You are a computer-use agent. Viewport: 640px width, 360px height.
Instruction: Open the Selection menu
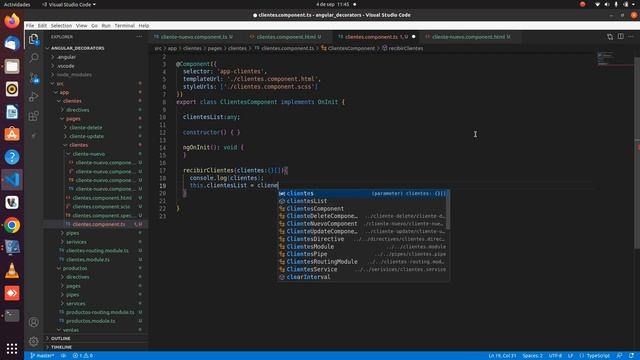tap(61, 25)
